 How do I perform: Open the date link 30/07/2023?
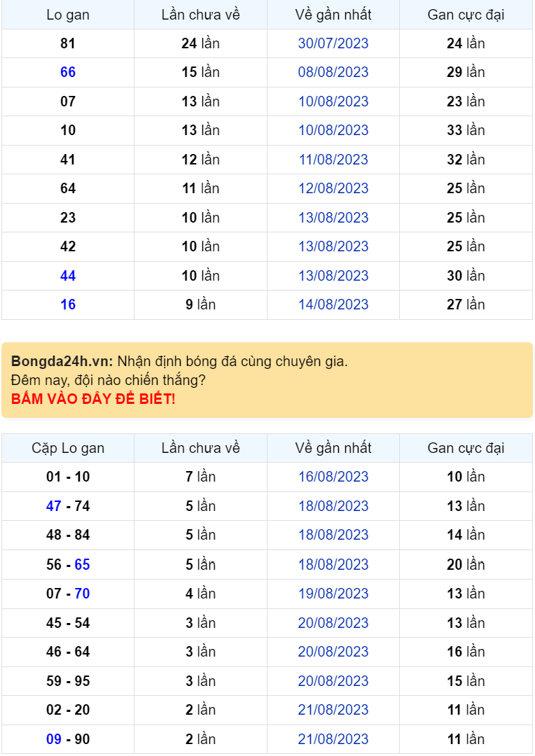[333, 43]
